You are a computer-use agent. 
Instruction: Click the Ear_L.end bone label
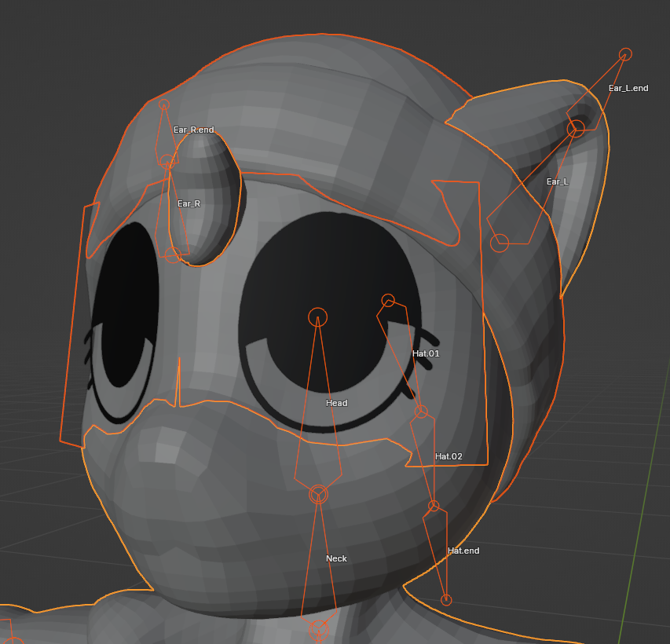[x=628, y=88]
